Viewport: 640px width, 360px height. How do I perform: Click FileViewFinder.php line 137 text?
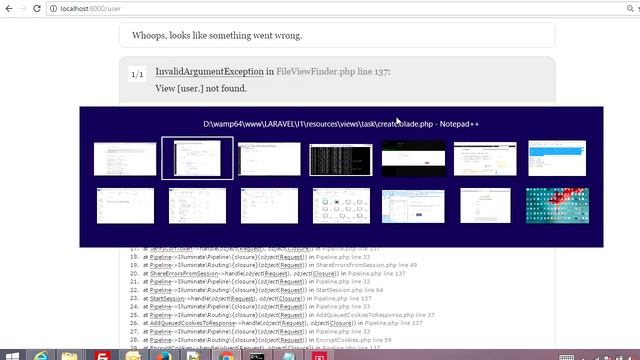click(332, 71)
